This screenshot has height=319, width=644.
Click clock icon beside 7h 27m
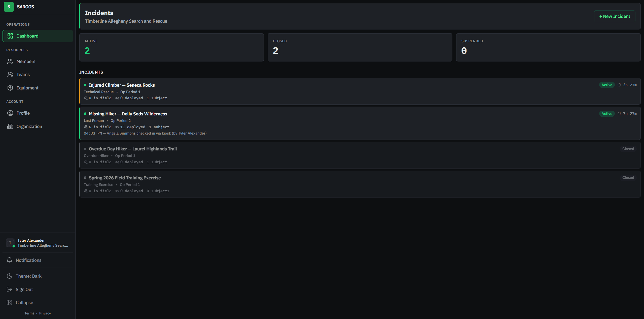[619, 114]
